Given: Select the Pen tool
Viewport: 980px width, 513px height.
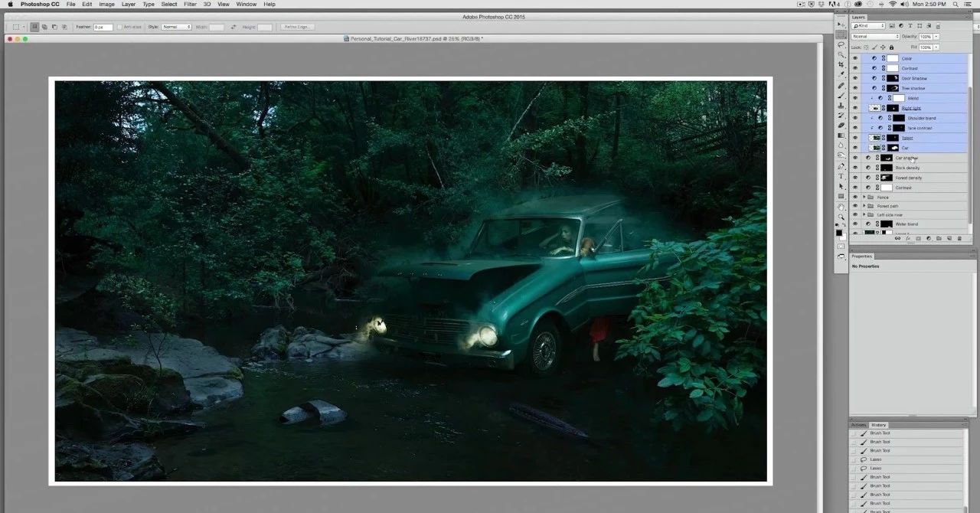Looking at the screenshot, I should tap(841, 166).
